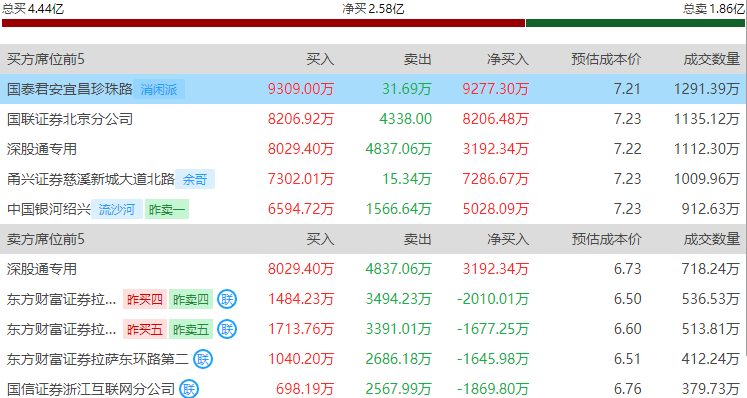Click the 9309.00万 buy amount
This screenshot has height=398, width=747.
(301, 89)
